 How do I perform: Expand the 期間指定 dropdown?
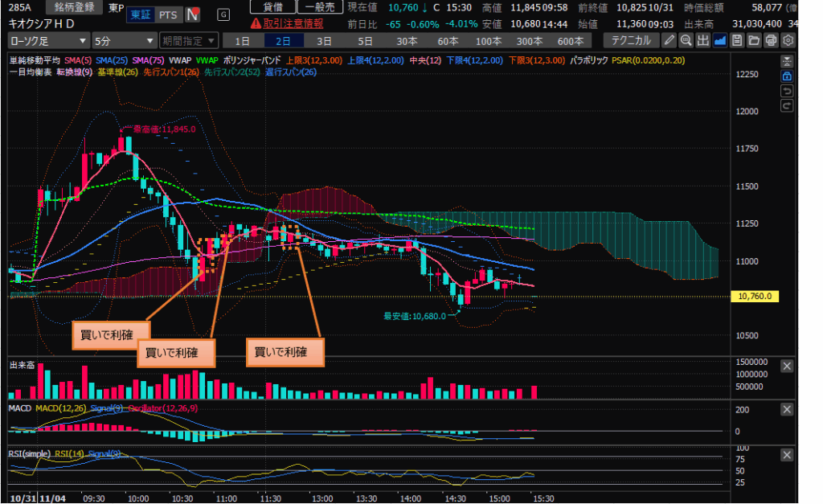188,40
